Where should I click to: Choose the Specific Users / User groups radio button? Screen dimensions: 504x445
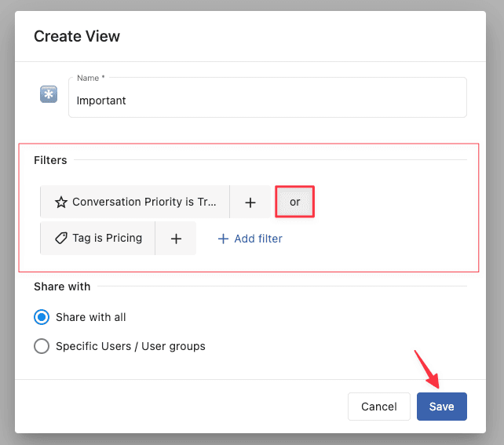[x=42, y=346]
